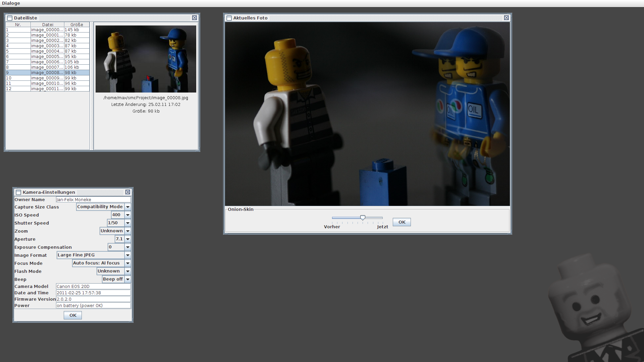
Task: Open the Dialoge menu
Action: (11, 3)
